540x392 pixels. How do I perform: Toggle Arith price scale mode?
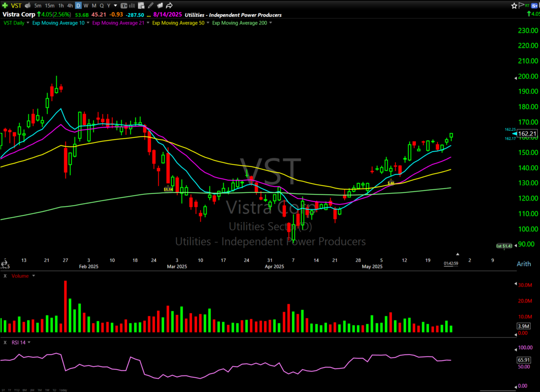pos(523,264)
